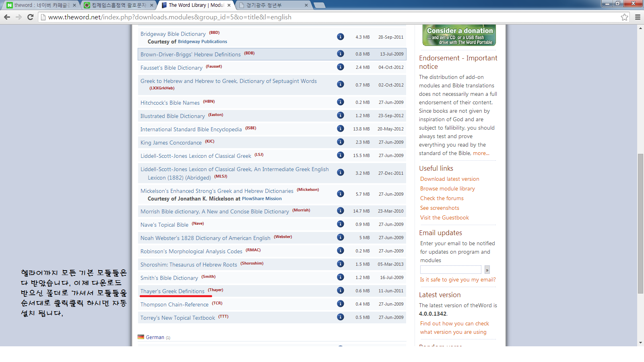
Task: Open See screenshots link
Action: click(x=440, y=208)
